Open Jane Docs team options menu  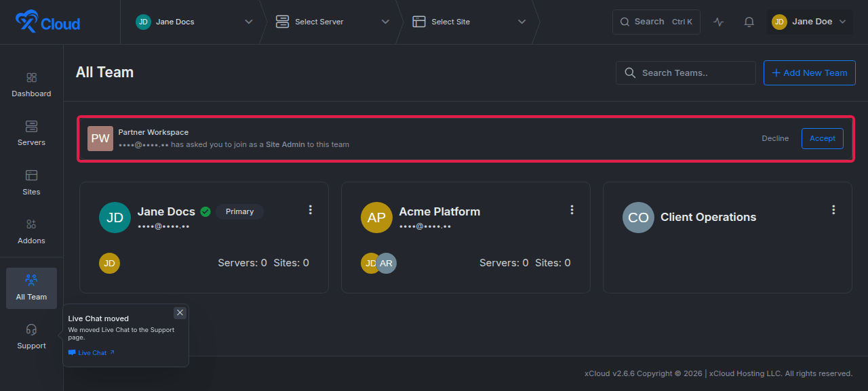[311, 210]
